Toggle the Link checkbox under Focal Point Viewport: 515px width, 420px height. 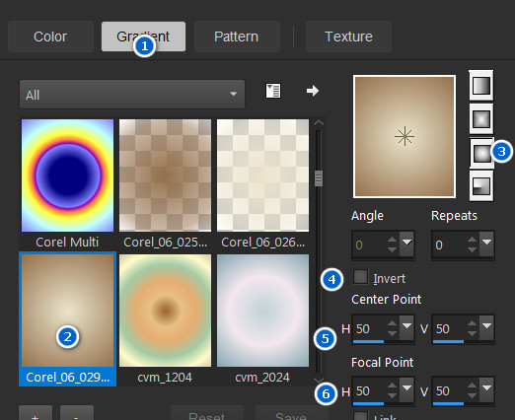pos(360,416)
